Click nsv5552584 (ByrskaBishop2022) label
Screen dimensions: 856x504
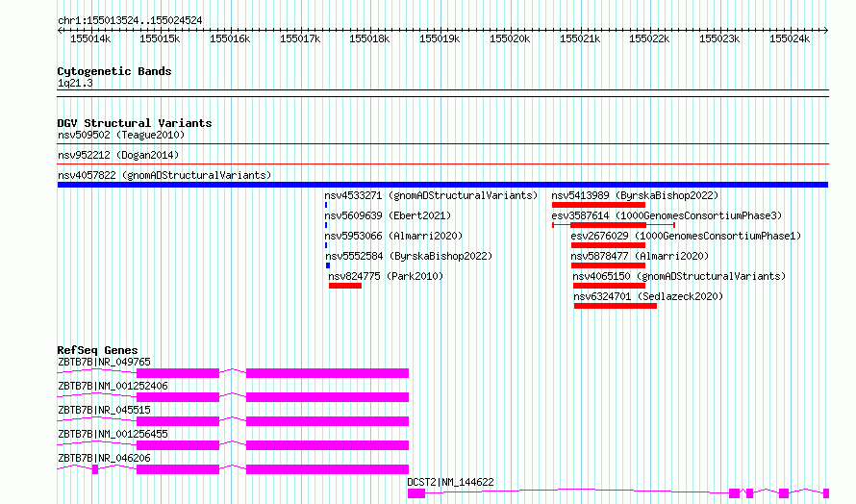[409, 256]
